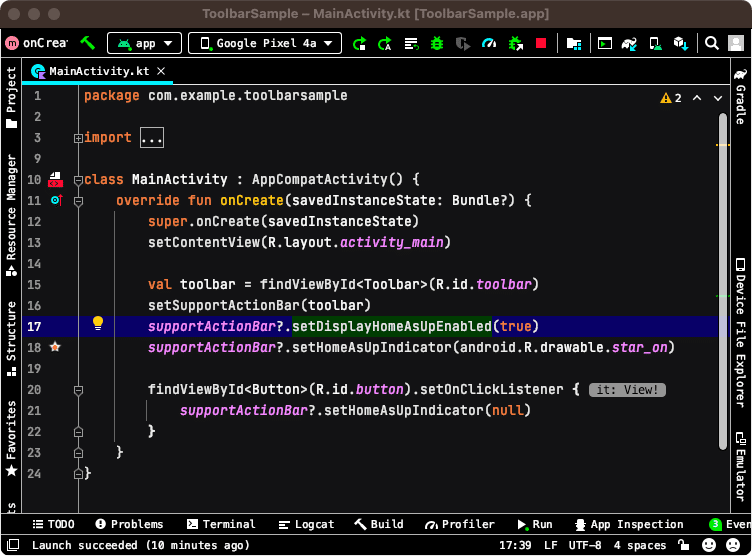
Task: Open the app run configuration dropdown
Action: coord(144,43)
